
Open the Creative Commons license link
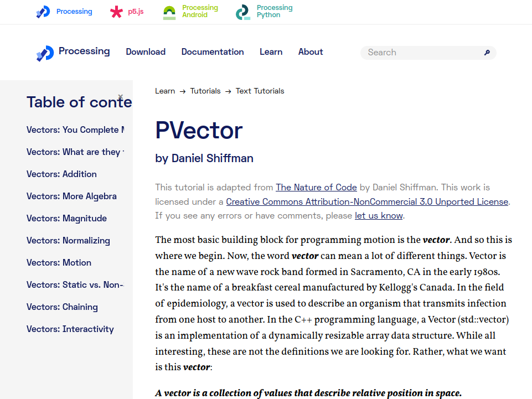[367, 202]
